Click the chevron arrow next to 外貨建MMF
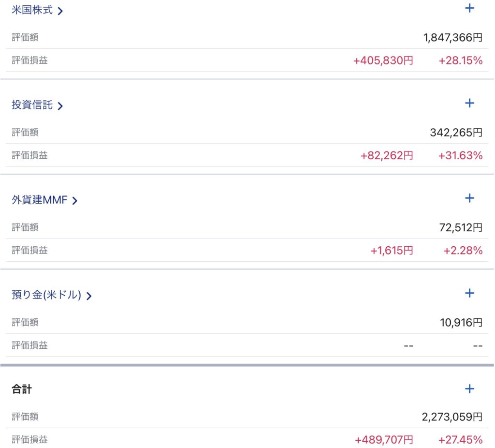Image resolution: width=495 pixels, height=448 pixels. [75, 200]
